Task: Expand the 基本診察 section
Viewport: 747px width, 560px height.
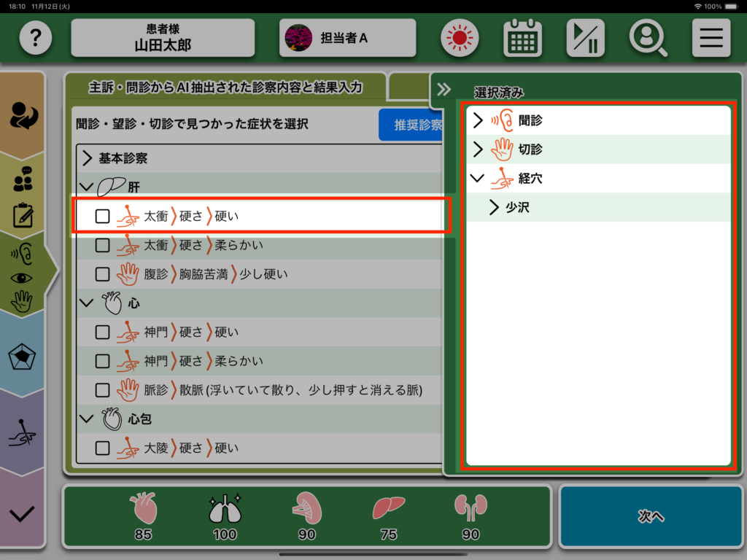Action: pyautogui.click(x=87, y=158)
